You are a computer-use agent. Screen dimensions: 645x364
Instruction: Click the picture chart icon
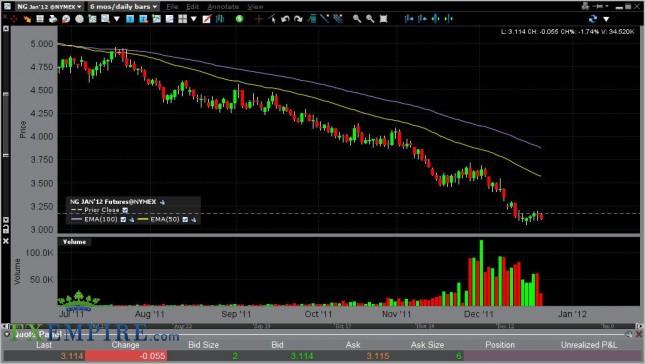click(156, 19)
